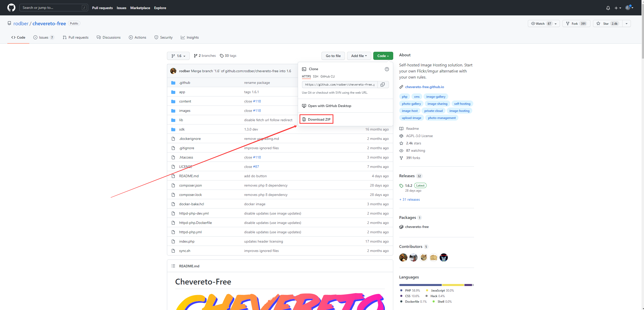Switch to the GitHub CLI clone option
The width and height of the screenshot is (644, 310).
(x=327, y=76)
